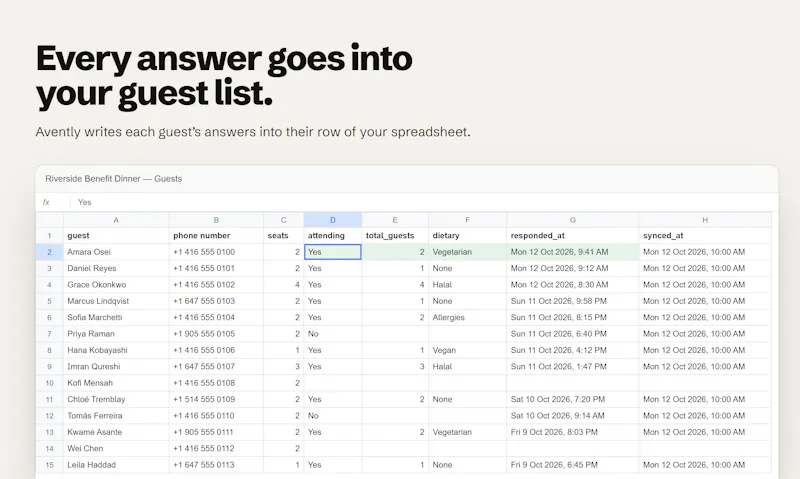This screenshot has width=800, height=479.
Task: Select the Wei Chen cell
Action: 116,448
